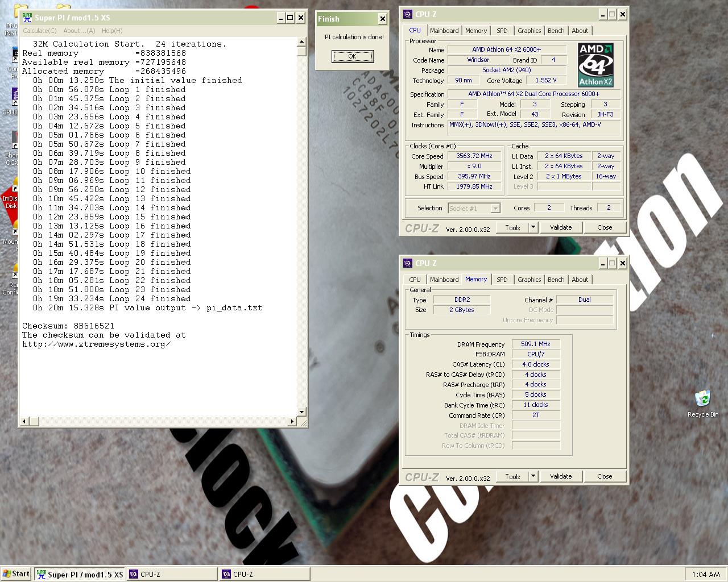Click Tools button in upper CPU-Z window
Viewport: 728px width, 582px height.
512,227
